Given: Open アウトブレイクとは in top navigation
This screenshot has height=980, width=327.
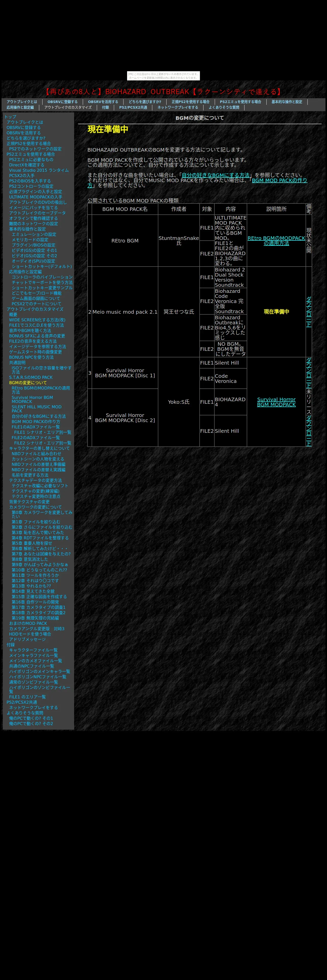Looking at the screenshot, I should click(x=22, y=102).
